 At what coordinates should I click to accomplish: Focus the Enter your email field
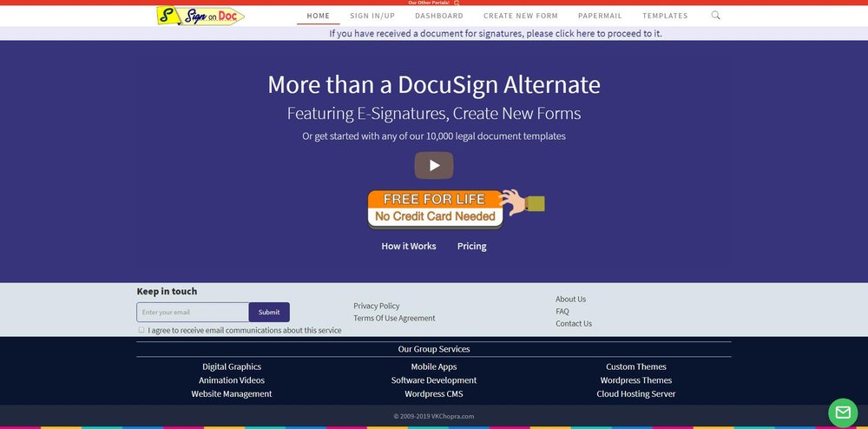pyautogui.click(x=193, y=313)
